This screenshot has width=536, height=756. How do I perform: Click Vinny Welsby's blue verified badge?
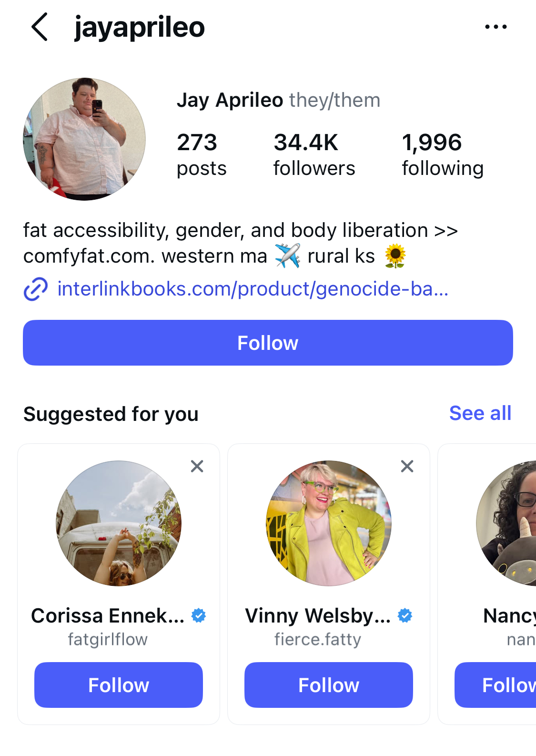(405, 616)
